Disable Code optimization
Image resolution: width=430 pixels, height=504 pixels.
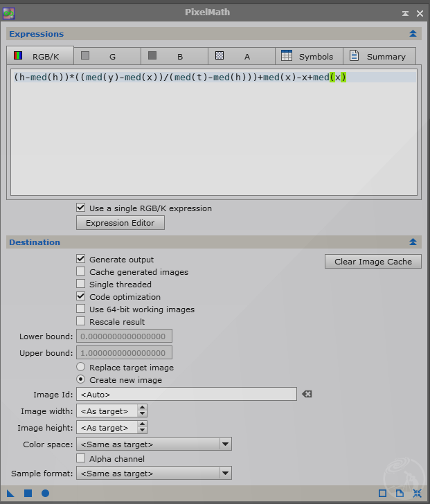pyautogui.click(x=80, y=296)
